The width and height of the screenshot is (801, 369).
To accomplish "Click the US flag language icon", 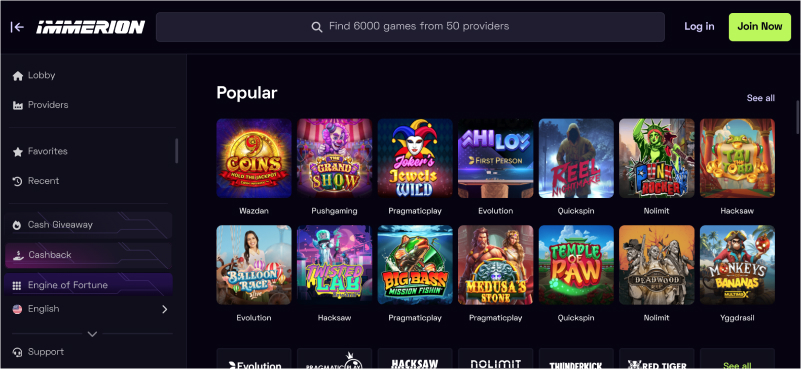I will click(x=17, y=309).
